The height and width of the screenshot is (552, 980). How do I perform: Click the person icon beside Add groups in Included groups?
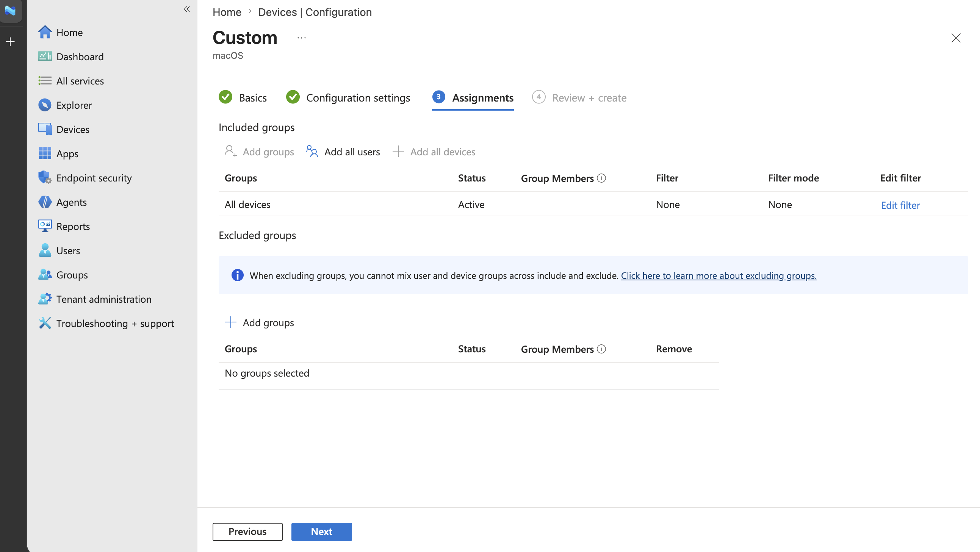[x=230, y=152]
